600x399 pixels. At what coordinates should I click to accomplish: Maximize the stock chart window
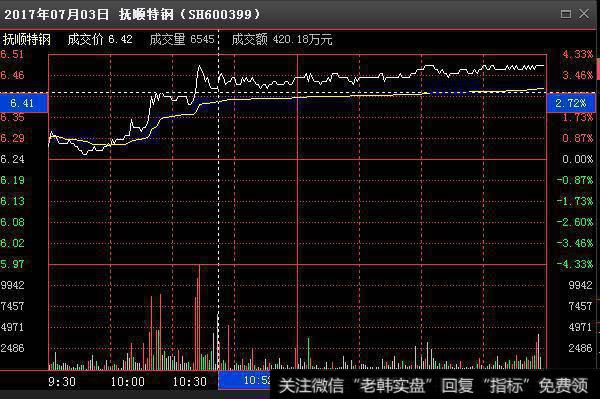[566, 14]
